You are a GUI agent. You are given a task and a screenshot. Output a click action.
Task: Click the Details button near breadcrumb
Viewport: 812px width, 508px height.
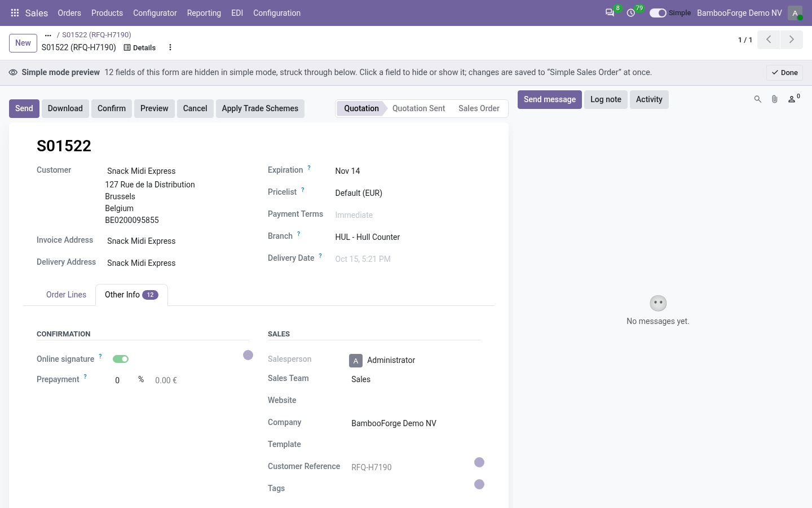point(140,47)
